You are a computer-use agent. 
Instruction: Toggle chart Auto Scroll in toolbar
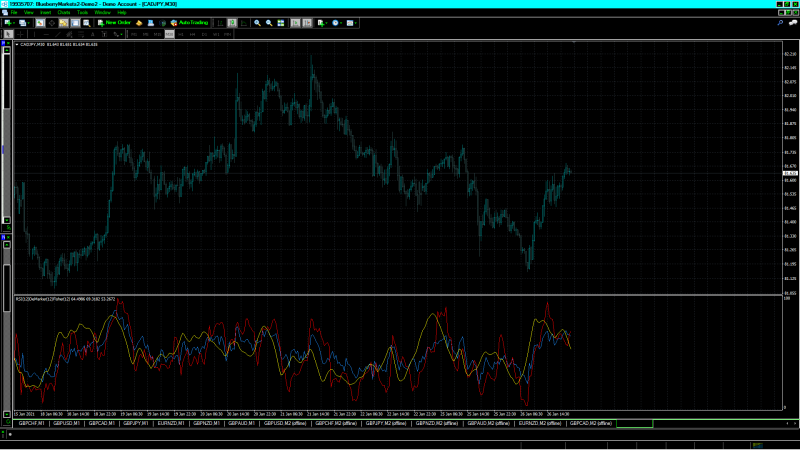[x=294, y=22]
